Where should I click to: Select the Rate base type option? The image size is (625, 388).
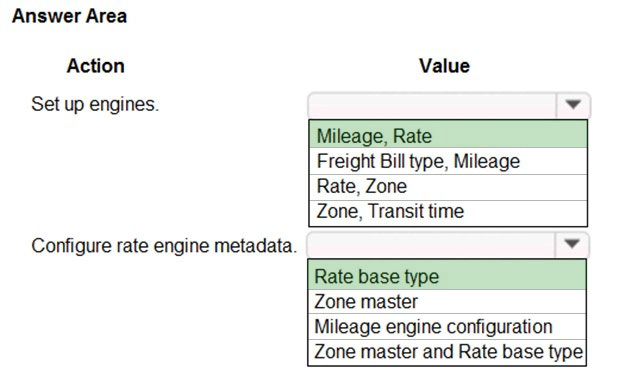click(x=447, y=275)
